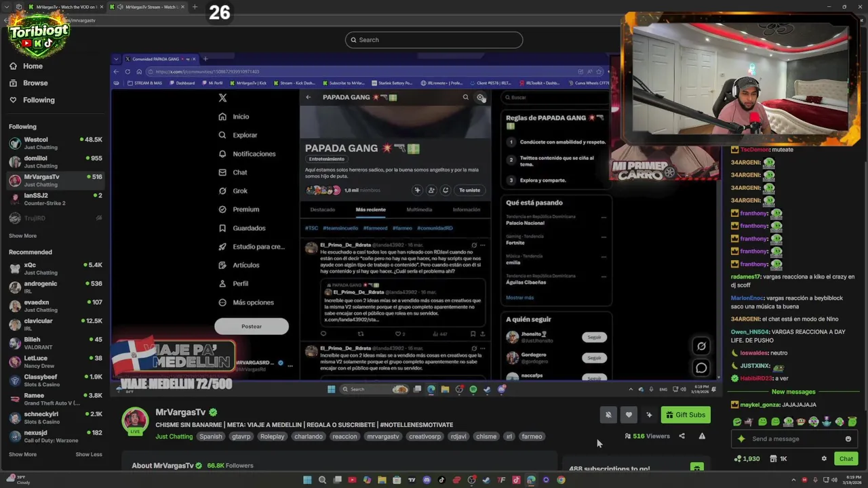The width and height of the screenshot is (868, 488).
Task: Click search magnifier in PAPADA GANG header
Action: 465,98
